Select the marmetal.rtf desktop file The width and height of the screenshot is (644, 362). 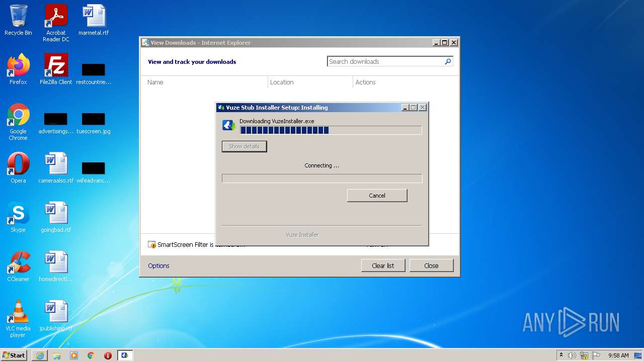pyautogui.click(x=94, y=20)
